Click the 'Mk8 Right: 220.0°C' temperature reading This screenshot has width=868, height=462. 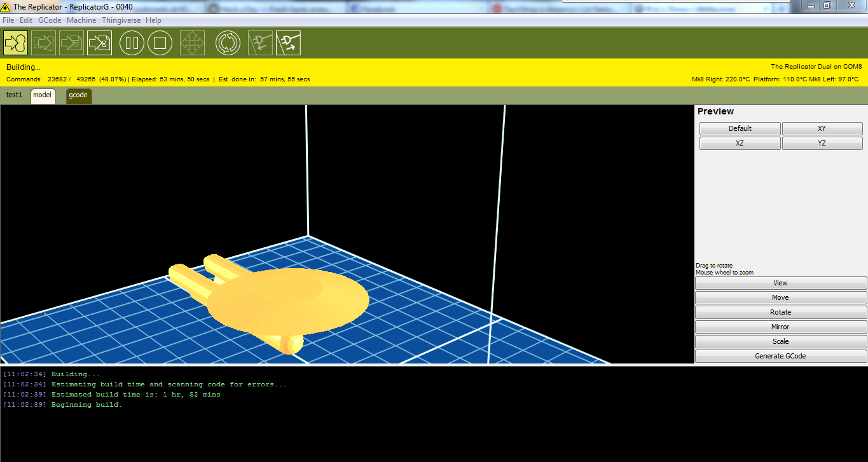[721, 79]
